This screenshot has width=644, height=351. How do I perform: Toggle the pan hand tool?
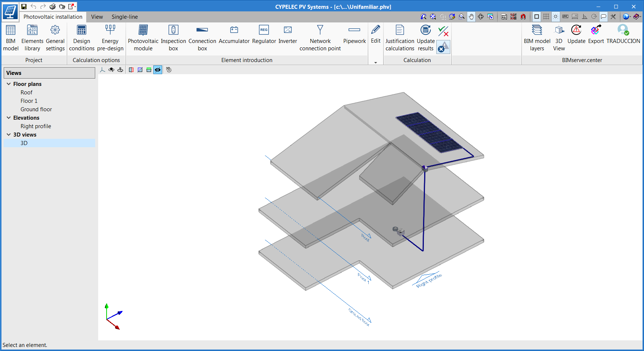point(471,17)
